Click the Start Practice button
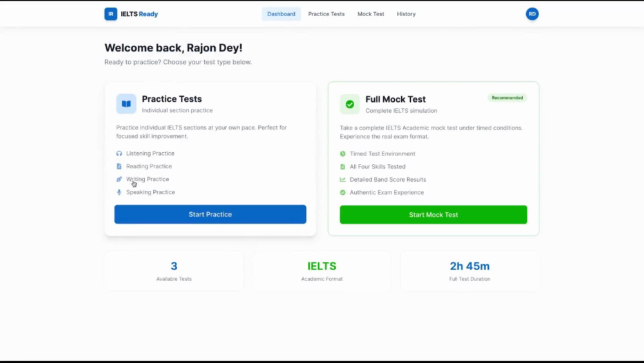Image resolution: width=644 pixels, height=363 pixels. click(x=211, y=214)
